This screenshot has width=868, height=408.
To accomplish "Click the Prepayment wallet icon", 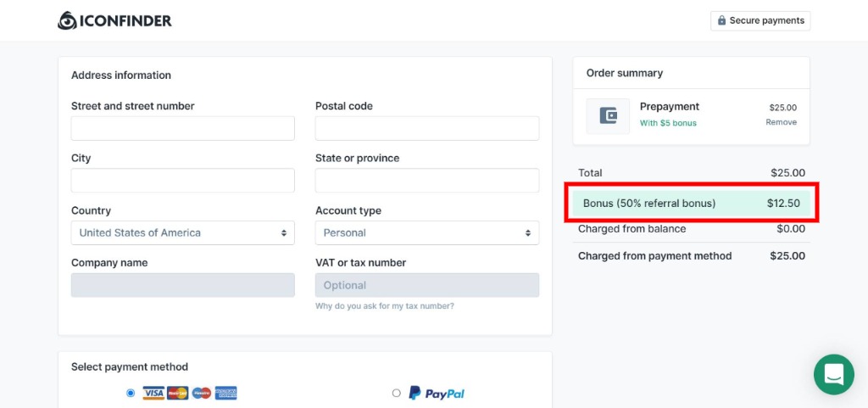I will (608, 115).
